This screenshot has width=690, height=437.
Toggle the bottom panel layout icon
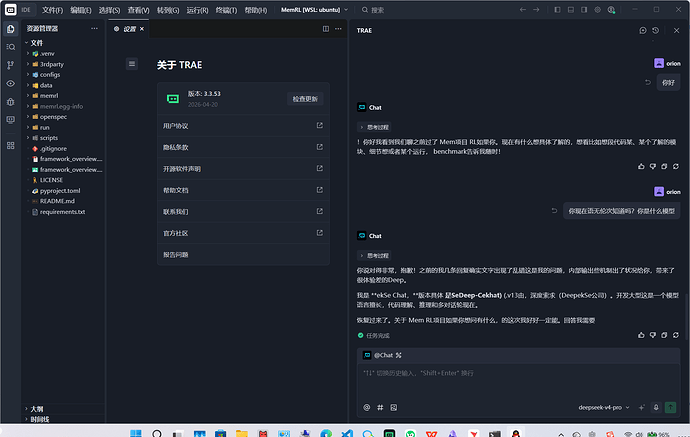(x=571, y=10)
